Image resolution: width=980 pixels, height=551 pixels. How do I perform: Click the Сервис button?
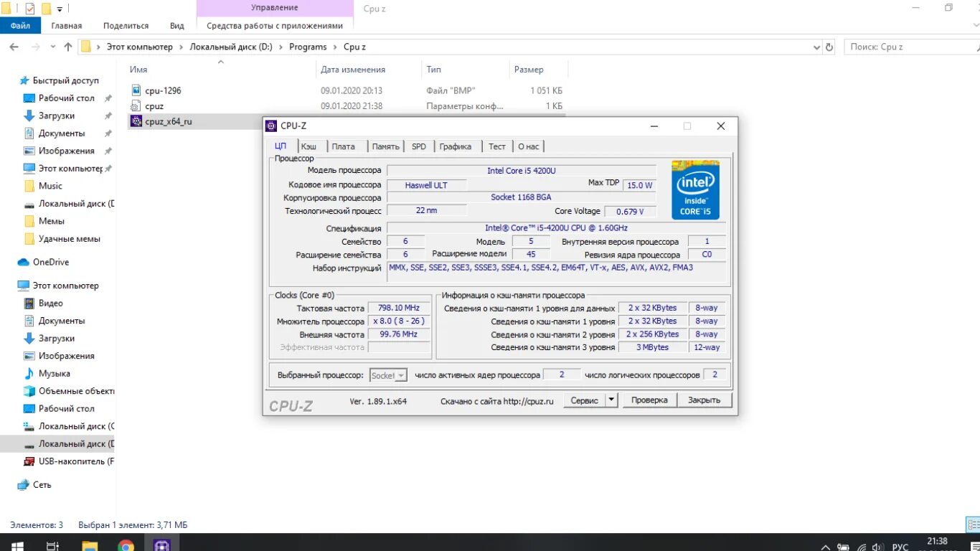point(585,400)
